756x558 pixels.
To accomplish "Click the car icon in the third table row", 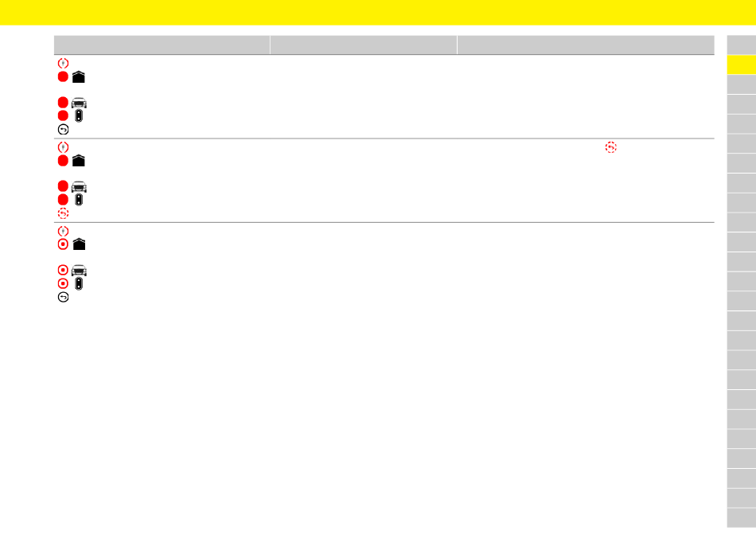I will tap(79, 270).
